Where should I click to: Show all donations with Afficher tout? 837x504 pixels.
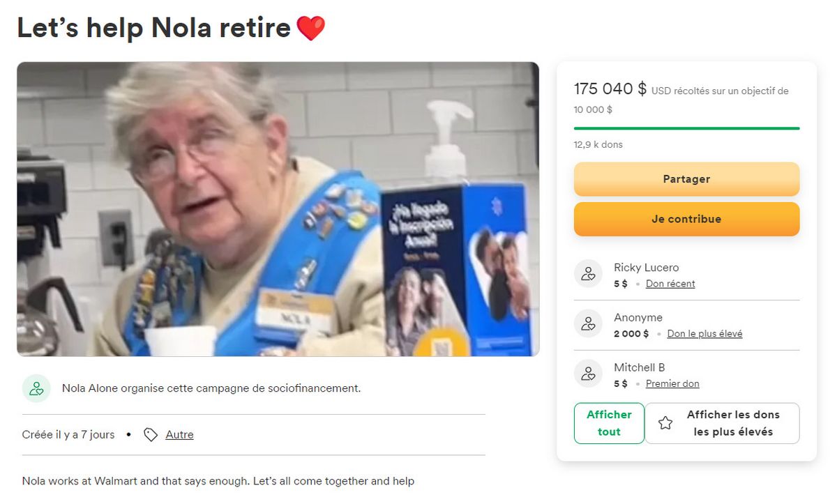point(609,423)
